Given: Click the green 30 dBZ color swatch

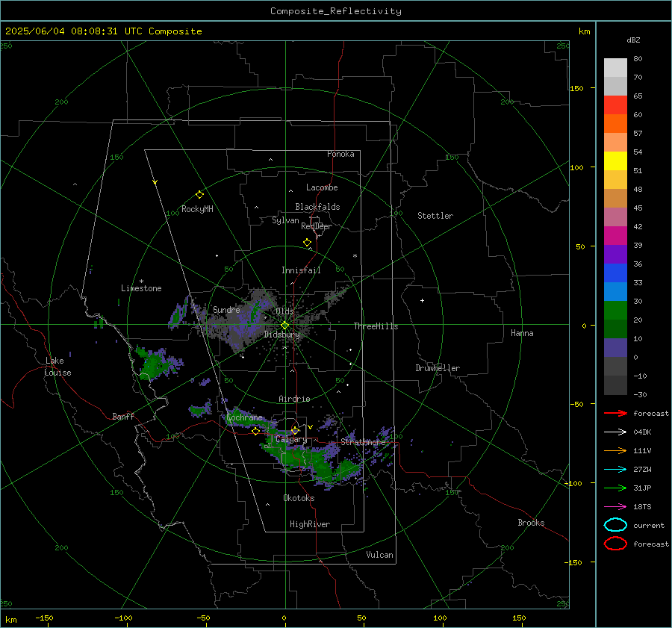Looking at the screenshot, I should tap(615, 311).
